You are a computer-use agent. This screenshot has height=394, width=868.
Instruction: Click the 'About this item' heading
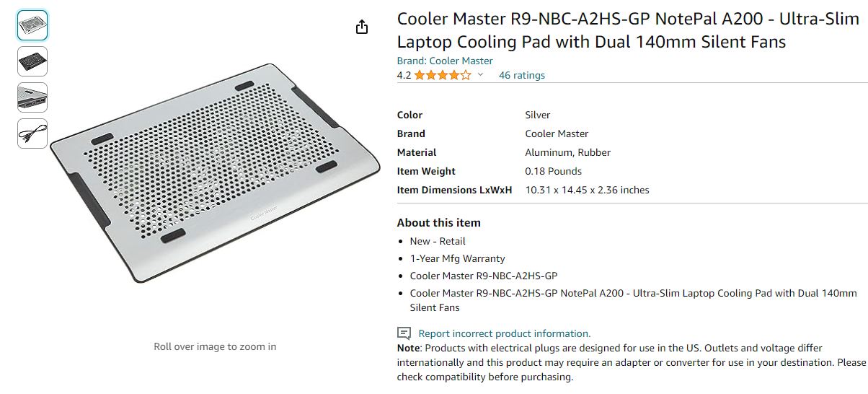438,222
